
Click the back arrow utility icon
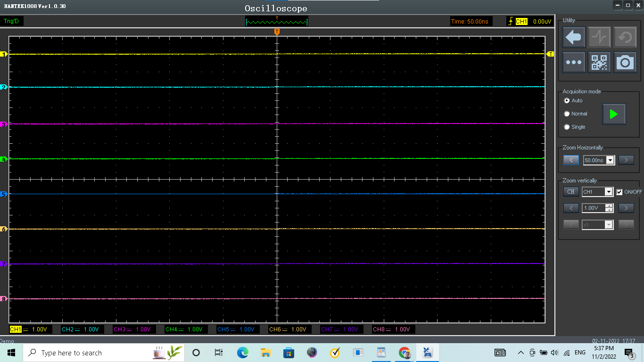pos(574,37)
